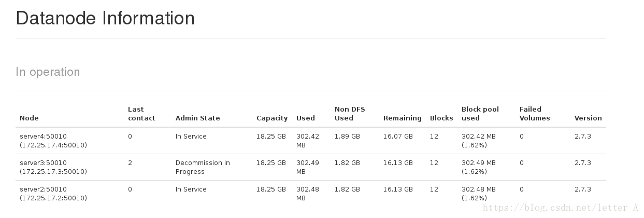Select the server4:50010 node entry
This screenshot has width=644, height=218.
(x=53, y=141)
